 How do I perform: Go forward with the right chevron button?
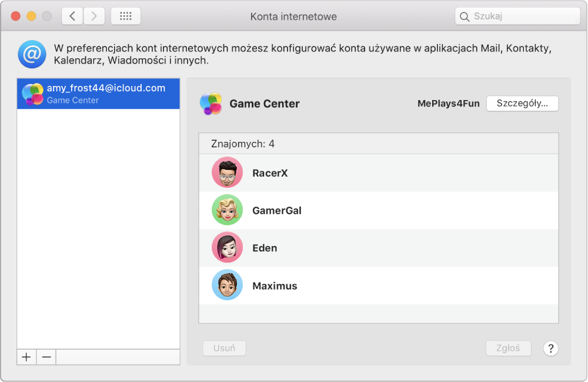(x=93, y=16)
